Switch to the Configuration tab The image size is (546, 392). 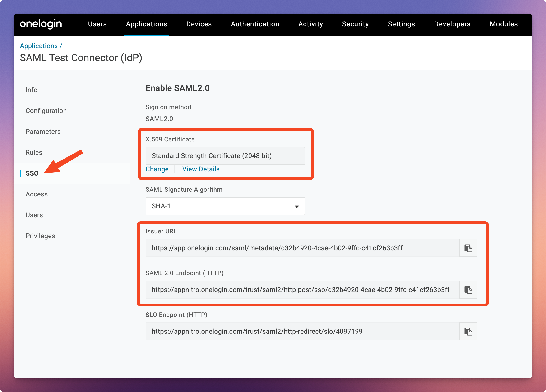(46, 111)
